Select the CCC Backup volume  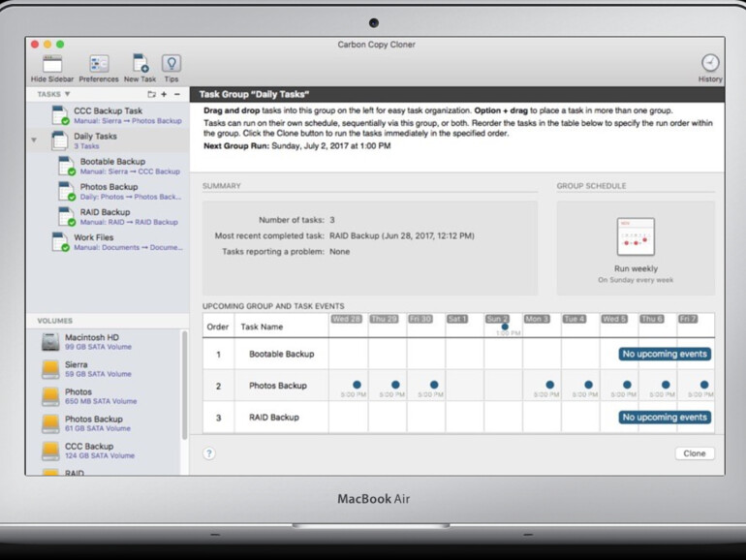104,451
